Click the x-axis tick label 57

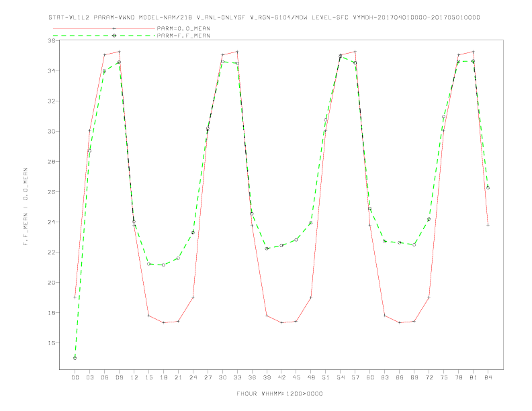(x=355, y=377)
